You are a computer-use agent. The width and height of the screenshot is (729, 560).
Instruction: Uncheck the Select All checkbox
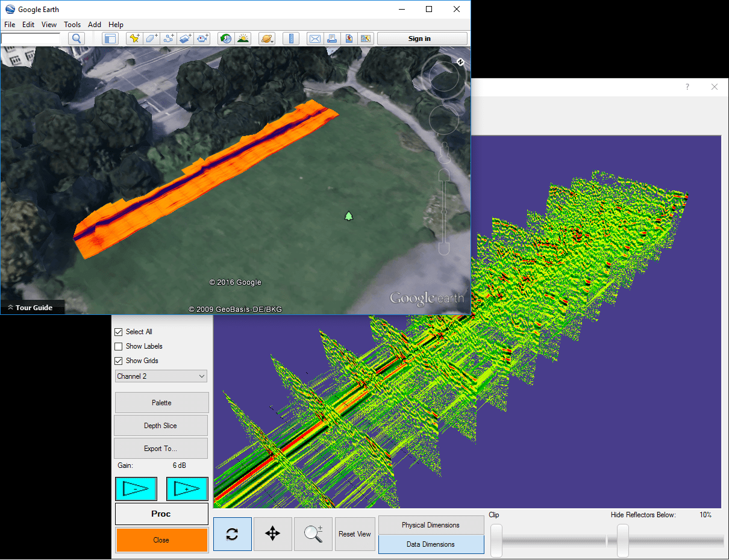117,332
